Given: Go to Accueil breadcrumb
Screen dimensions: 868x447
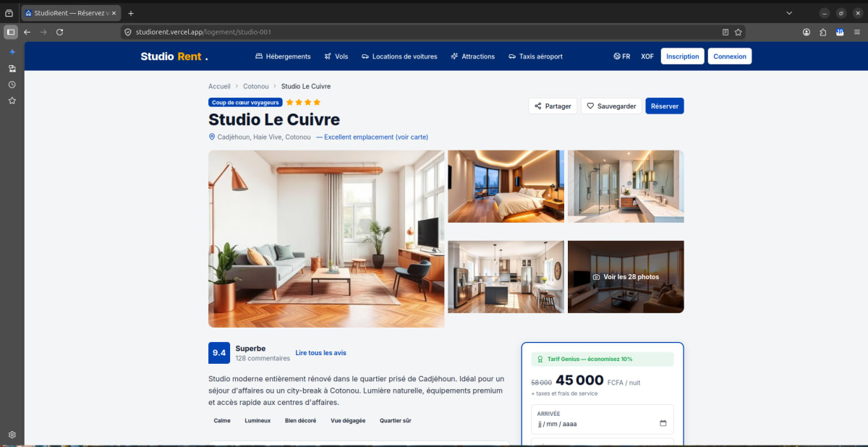Looking at the screenshot, I should click(x=219, y=86).
